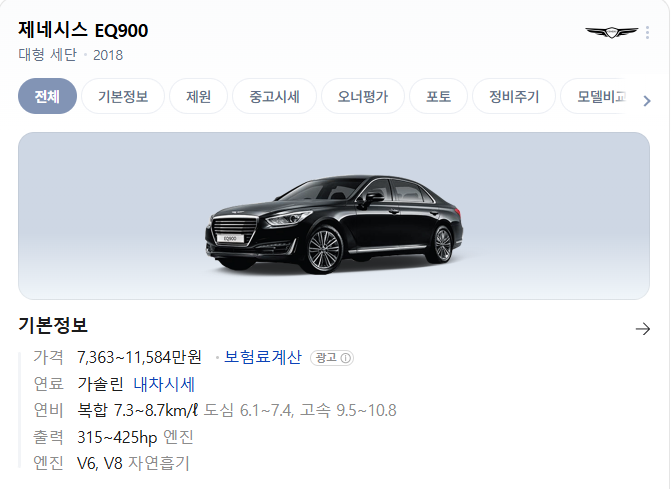The width and height of the screenshot is (671, 489).
Task: Click the Genesis winged logo icon
Action: [x=611, y=32]
